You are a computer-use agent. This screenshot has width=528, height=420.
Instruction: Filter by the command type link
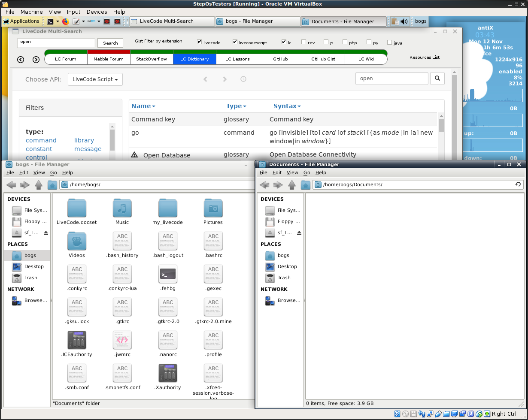pos(41,140)
